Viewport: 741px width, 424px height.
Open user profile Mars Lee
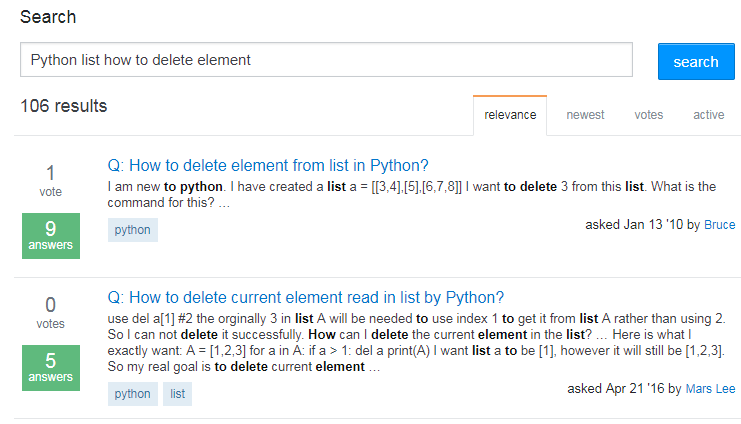pyautogui.click(x=710, y=388)
